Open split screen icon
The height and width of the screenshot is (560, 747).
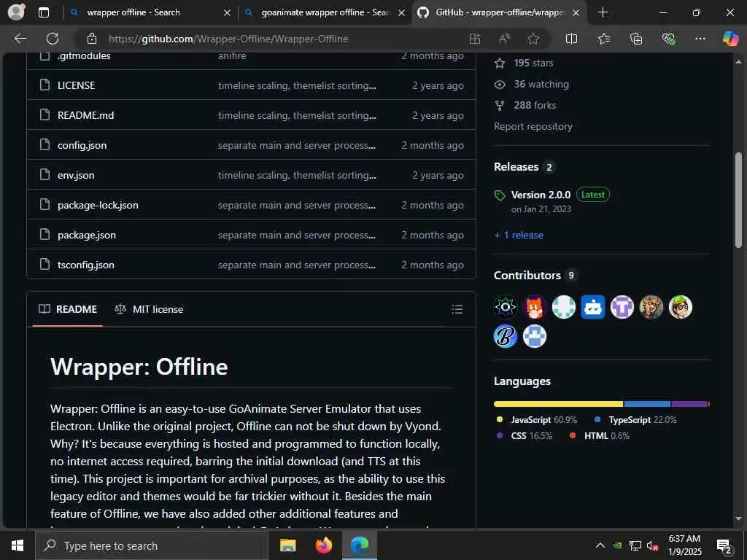(571, 39)
